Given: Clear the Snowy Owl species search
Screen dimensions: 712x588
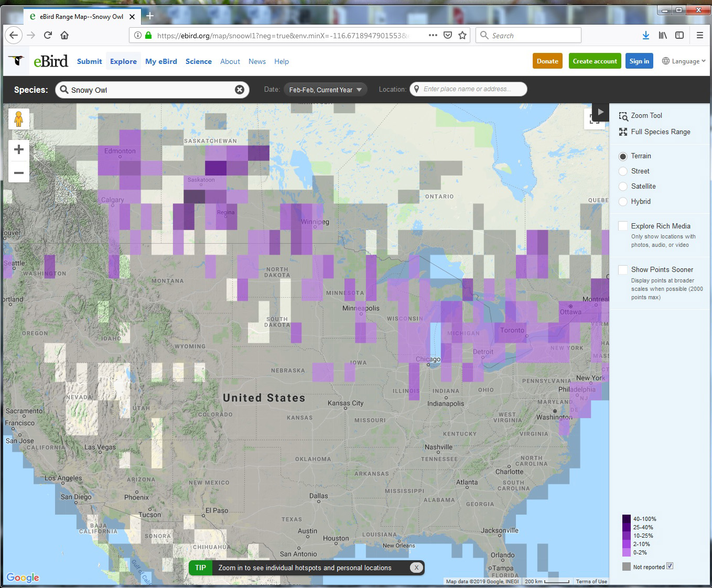Looking at the screenshot, I should (240, 90).
